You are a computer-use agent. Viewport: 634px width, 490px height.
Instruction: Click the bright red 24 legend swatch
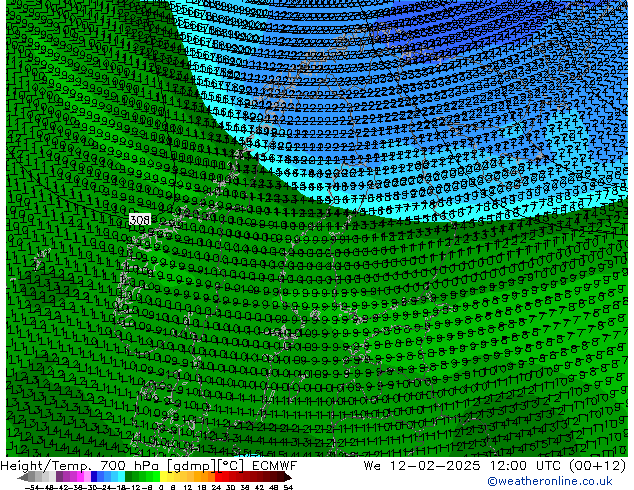click(219, 477)
